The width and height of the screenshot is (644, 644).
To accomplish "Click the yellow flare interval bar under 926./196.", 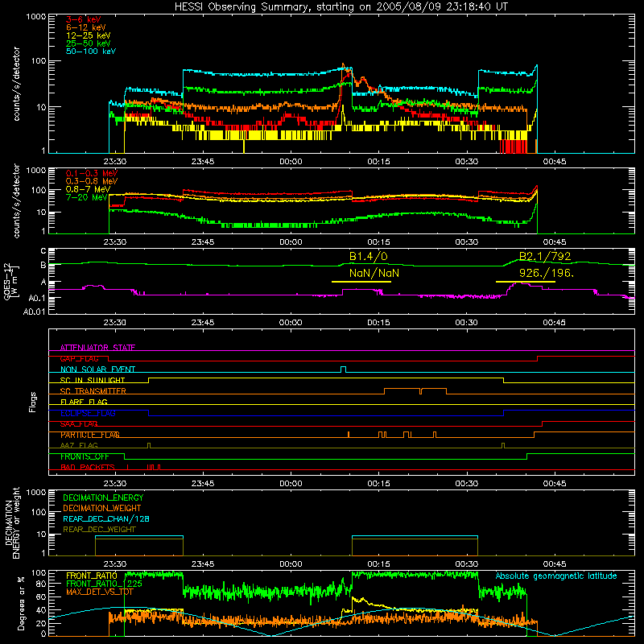I will (x=526, y=282).
